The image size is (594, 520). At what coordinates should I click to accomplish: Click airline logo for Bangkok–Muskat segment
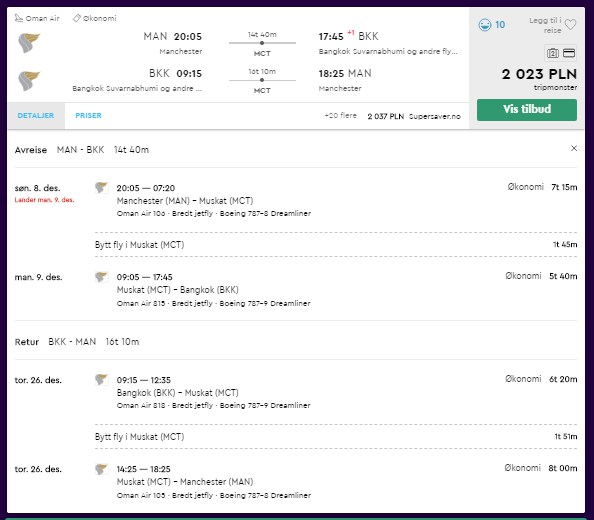[102, 379]
